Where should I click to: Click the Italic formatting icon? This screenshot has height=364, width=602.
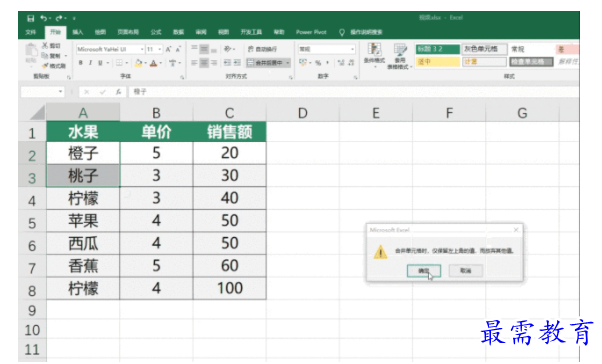pyautogui.click(x=90, y=63)
